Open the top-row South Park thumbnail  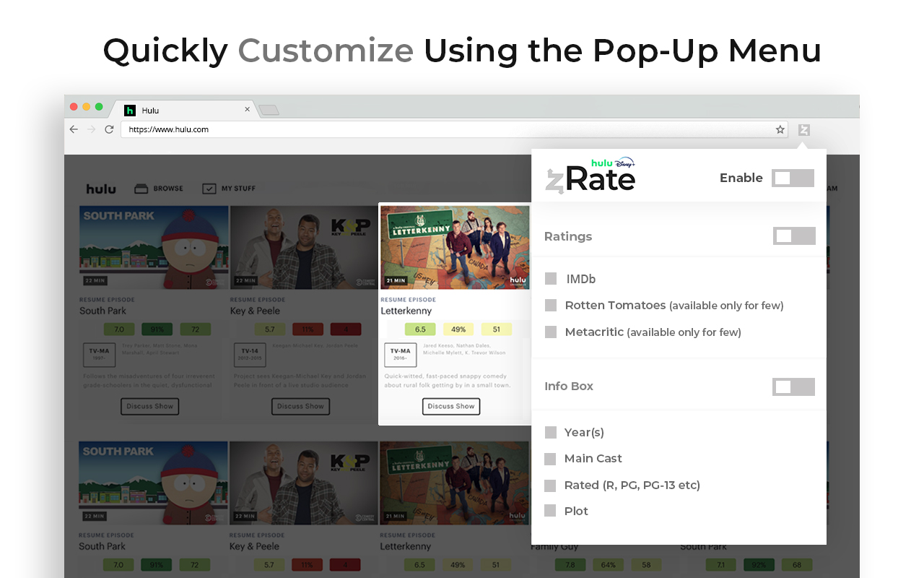[x=154, y=247]
